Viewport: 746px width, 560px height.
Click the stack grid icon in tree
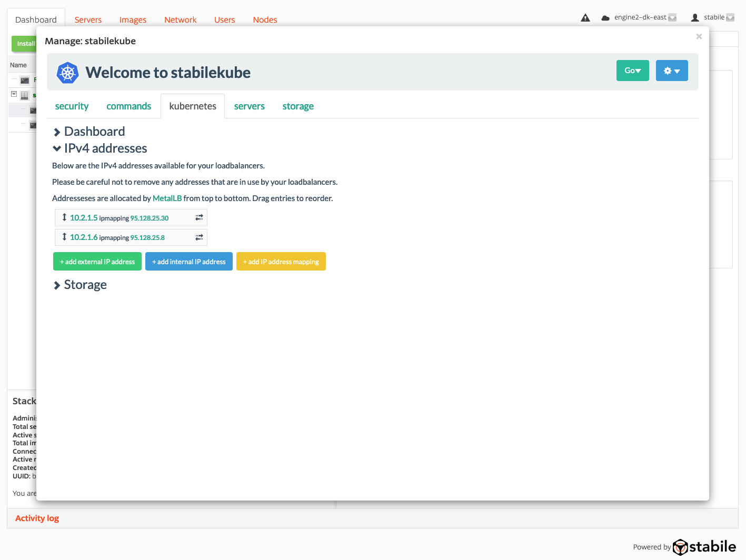24,96
